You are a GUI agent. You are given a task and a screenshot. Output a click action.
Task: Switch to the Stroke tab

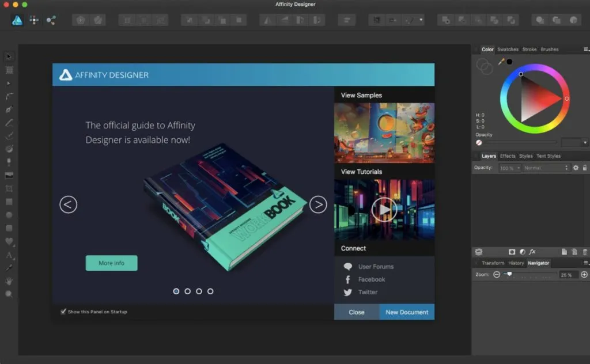tap(530, 50)
